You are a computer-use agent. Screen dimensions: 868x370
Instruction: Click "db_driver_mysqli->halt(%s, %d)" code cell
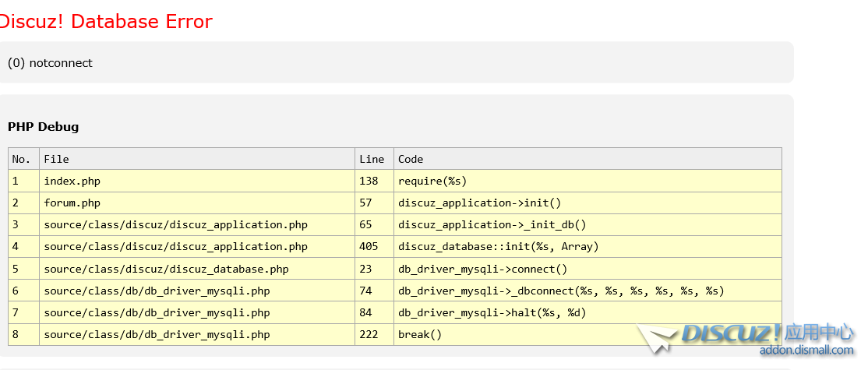588,312
